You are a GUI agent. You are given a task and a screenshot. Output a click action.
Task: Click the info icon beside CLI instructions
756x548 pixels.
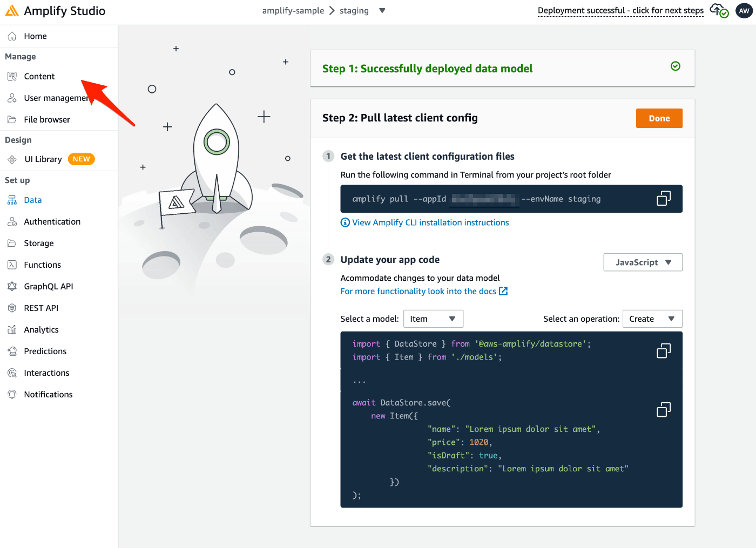click(345, 222)
